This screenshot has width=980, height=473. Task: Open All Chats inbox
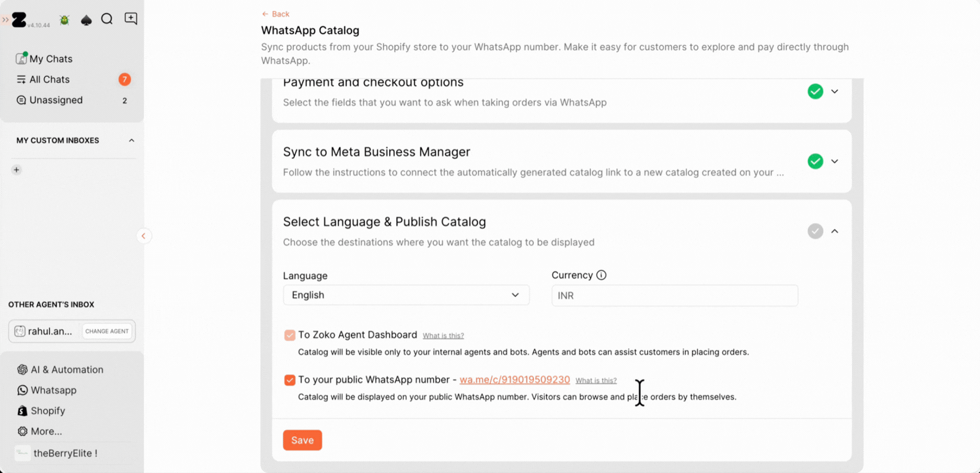pos(49,79)
